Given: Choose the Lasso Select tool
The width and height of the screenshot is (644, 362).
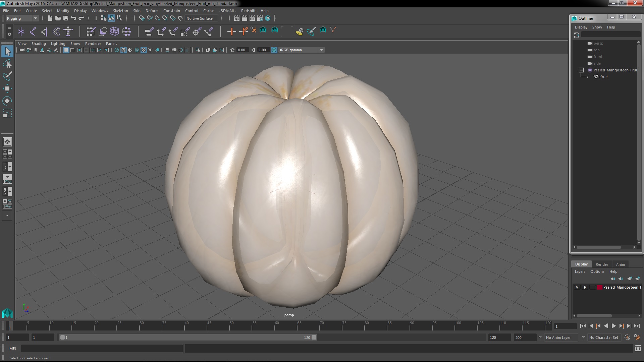Looking at the screenshot, I should 7,64.
